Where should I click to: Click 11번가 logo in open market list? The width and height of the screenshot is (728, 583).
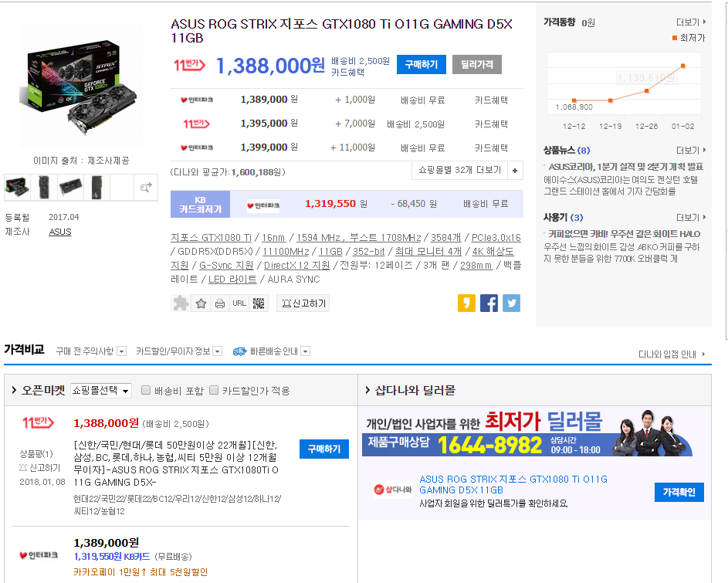pyautogui.click(x=39, y=422)
